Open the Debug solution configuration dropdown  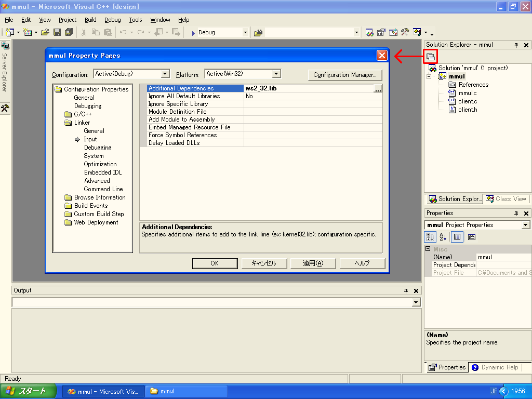[x=245, y=33]
